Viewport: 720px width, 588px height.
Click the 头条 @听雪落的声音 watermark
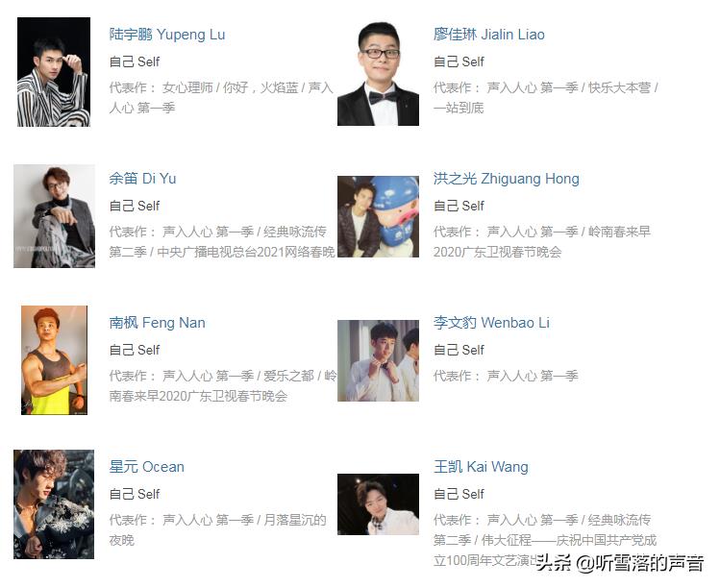tap(620, 563)
